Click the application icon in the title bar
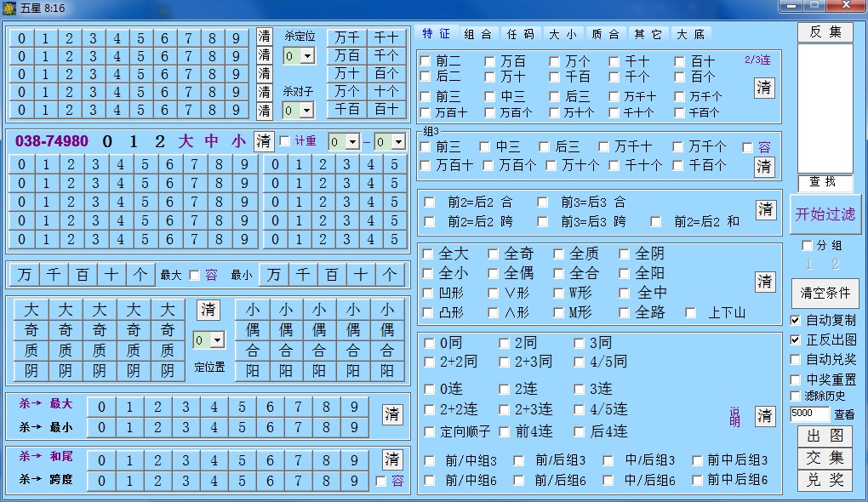This screenshot has width=868, height=502. point(9,7)
